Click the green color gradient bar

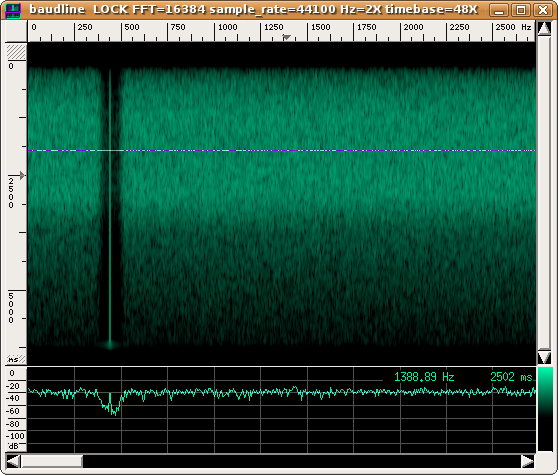coord(545,410)
